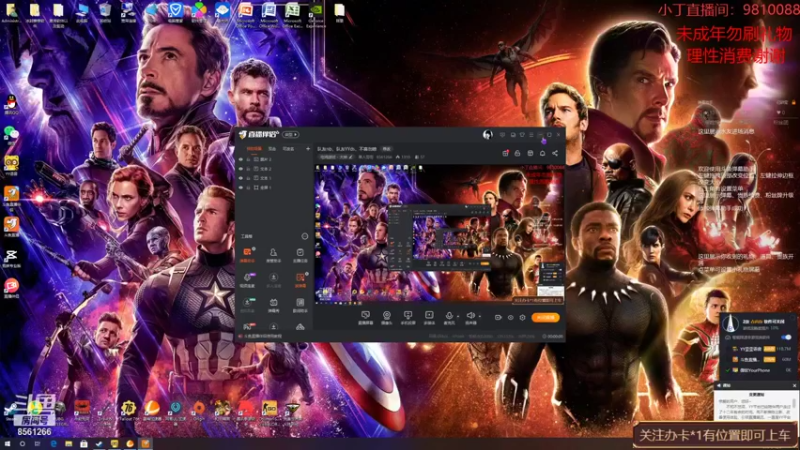Launch Microsoft Edge from taskbar
The width and height of the screenshot is (800, 450).
53,444
